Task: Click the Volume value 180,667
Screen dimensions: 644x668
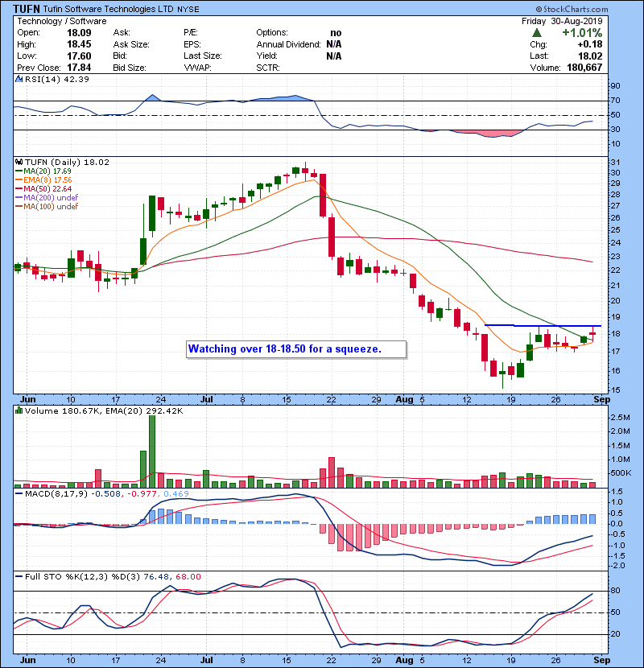Action: point(584,68)
